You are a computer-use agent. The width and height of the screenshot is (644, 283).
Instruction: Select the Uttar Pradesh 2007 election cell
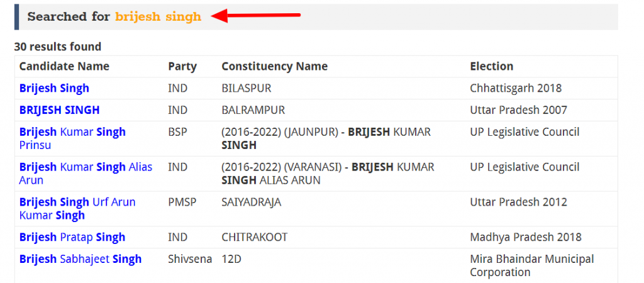click(519, 110)
